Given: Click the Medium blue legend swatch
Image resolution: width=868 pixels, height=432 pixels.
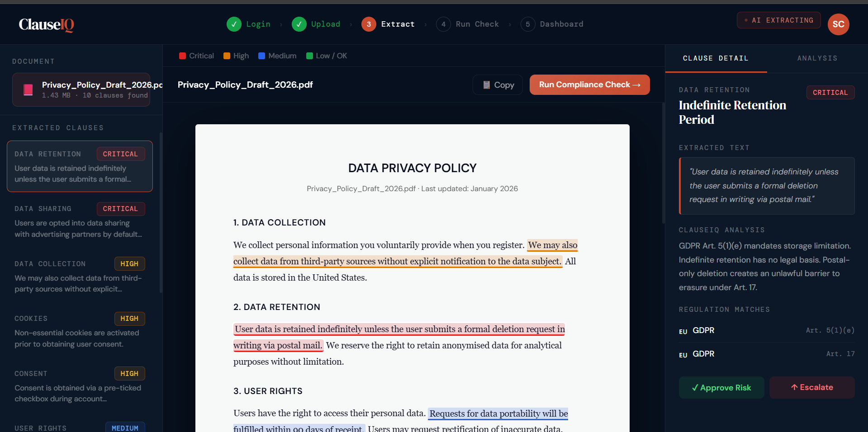Looking at the screenshot, I should click(261, 56).
